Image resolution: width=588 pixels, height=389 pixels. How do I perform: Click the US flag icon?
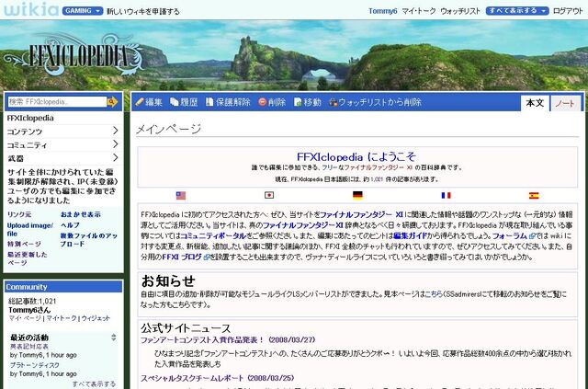pos(181,195)
